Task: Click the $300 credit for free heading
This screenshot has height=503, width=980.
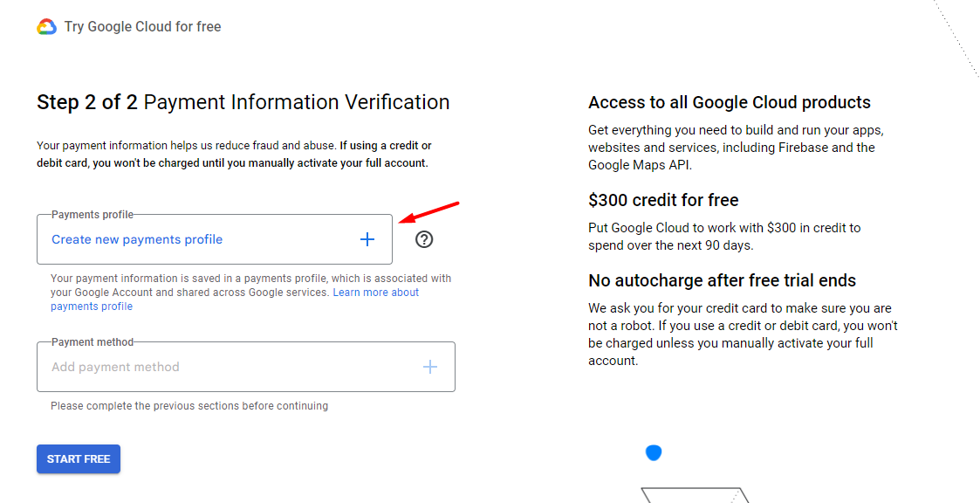Action: pyautogui.click(x=663, y=200)
